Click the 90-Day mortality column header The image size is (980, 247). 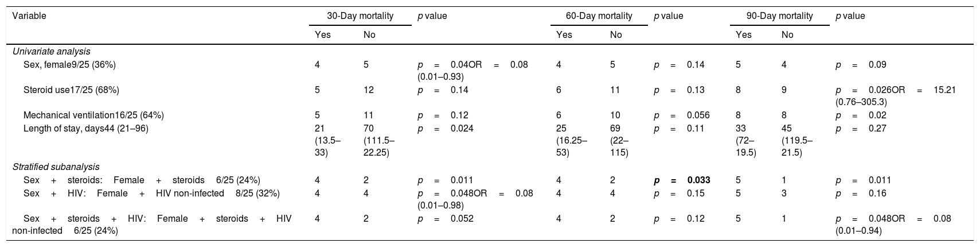779,16
